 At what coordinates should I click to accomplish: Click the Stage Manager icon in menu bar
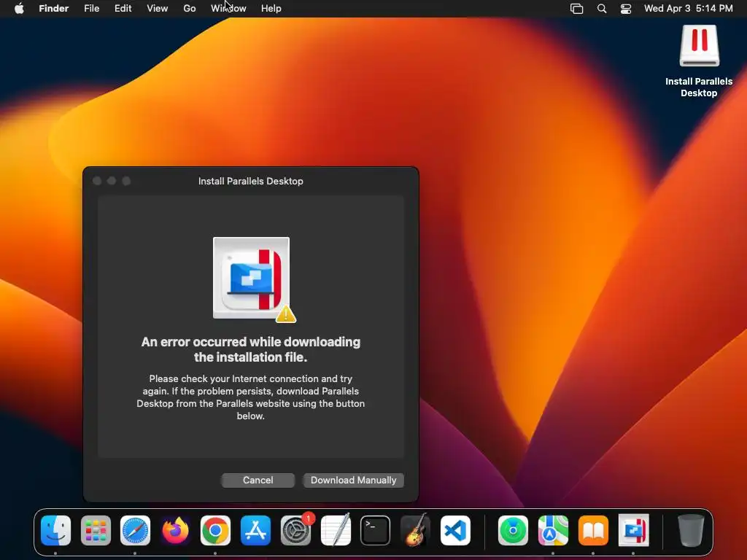pyautogui.click(x=576, y=9)
